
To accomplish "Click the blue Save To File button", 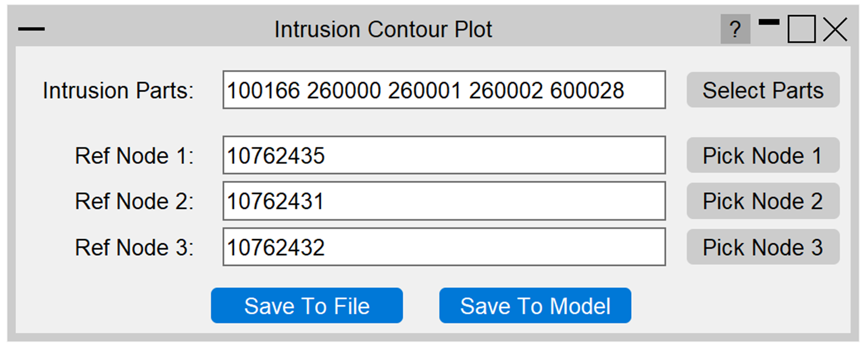I will [307, 306].
